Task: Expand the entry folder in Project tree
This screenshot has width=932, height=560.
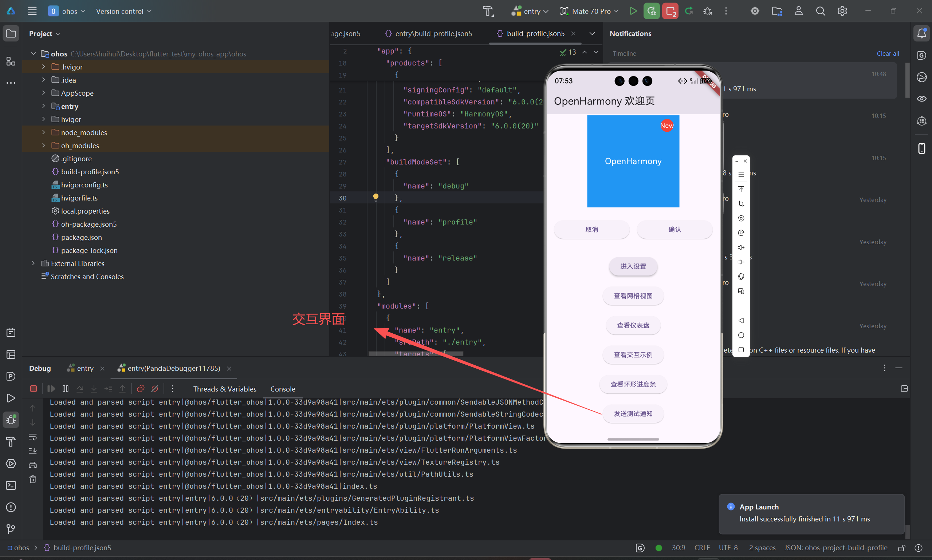Action: coord(43,106)
